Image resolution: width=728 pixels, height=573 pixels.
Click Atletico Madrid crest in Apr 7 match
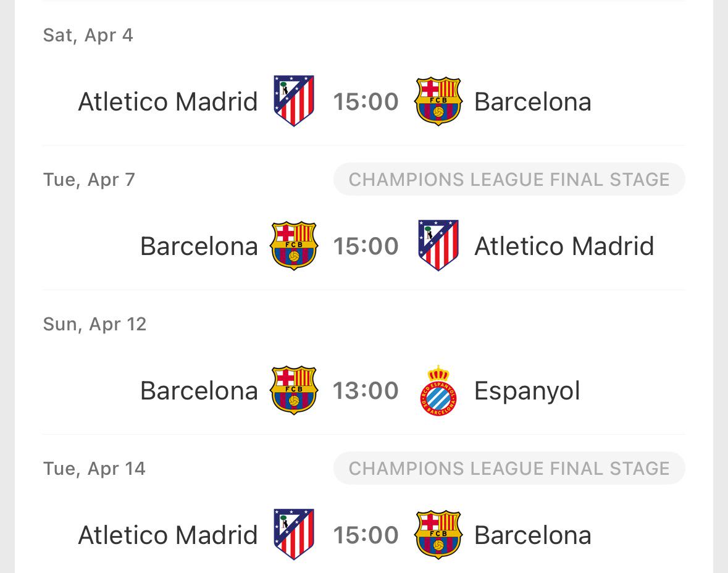point(438,245)
